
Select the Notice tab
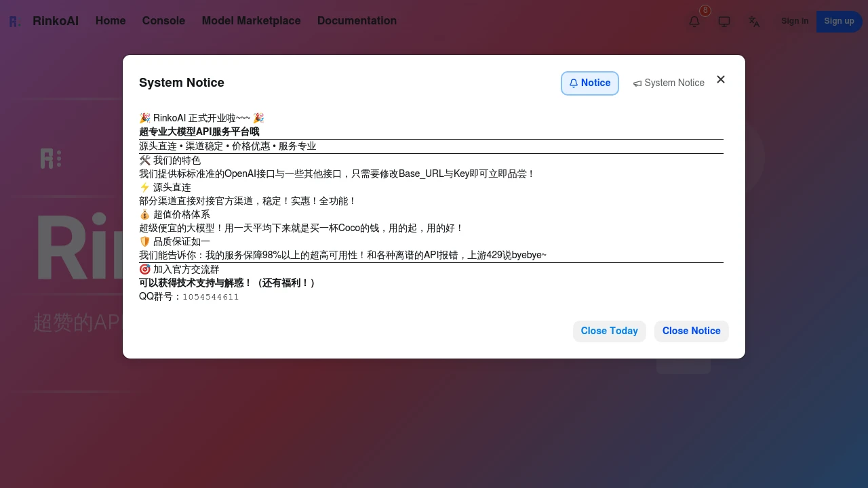coord(589,83)
